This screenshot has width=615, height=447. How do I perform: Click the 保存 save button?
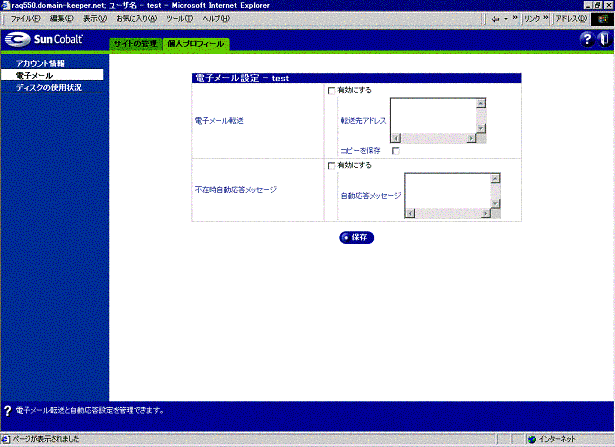[358, 237]
